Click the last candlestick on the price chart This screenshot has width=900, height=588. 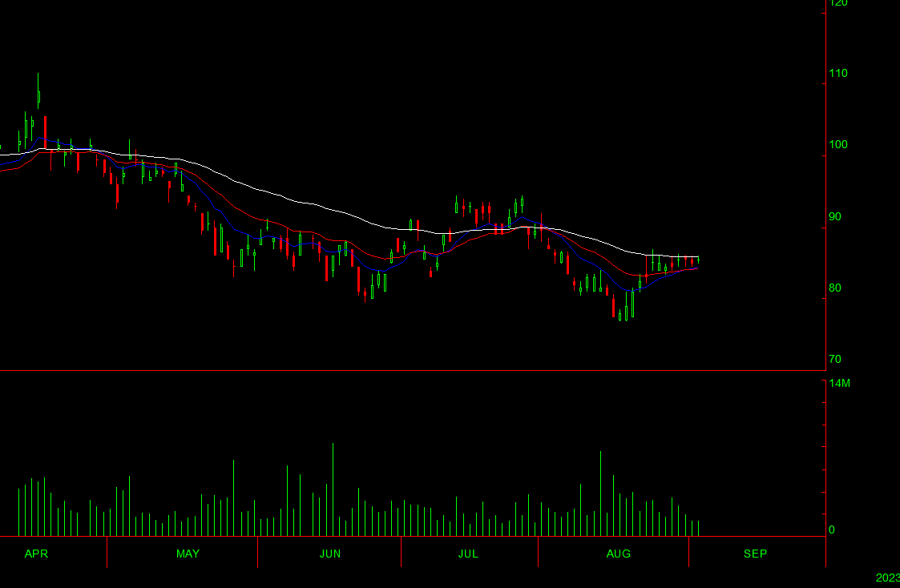point(698,260)
